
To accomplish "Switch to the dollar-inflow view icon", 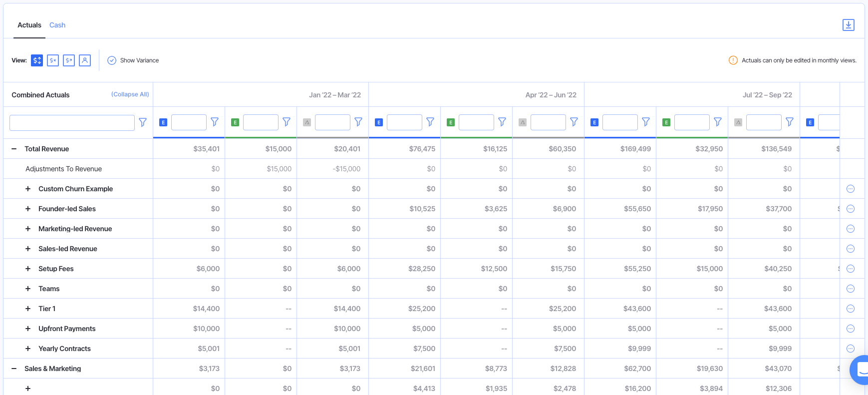I will pyautogui.click(x=53, y=60).
